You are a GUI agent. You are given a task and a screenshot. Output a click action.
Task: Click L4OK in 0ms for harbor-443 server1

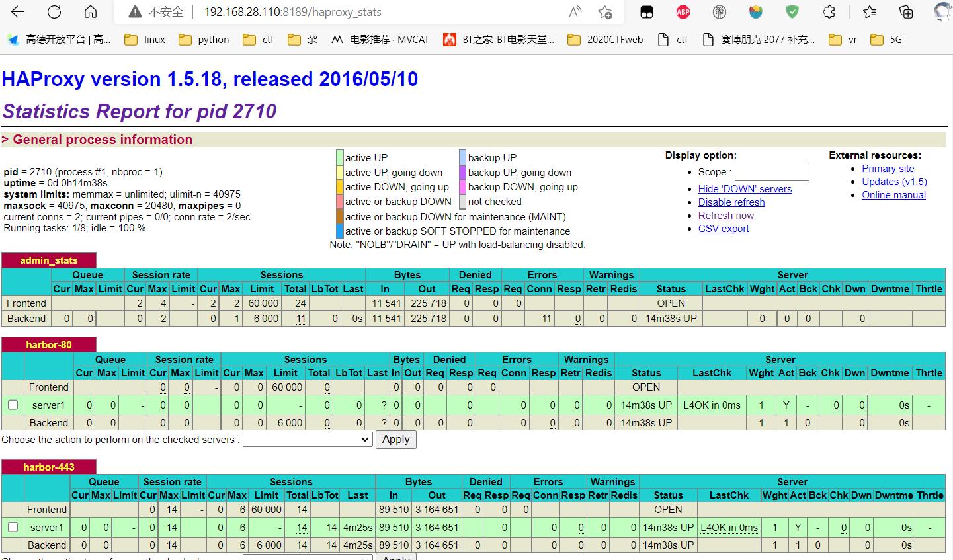pyautogui.click(x=729, y=528)
